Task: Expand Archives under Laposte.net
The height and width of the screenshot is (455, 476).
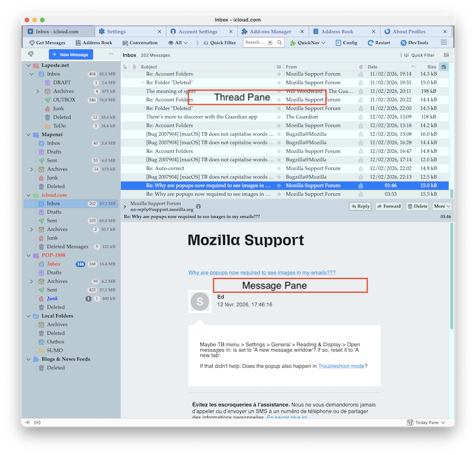Action: (x=37, y=91)
